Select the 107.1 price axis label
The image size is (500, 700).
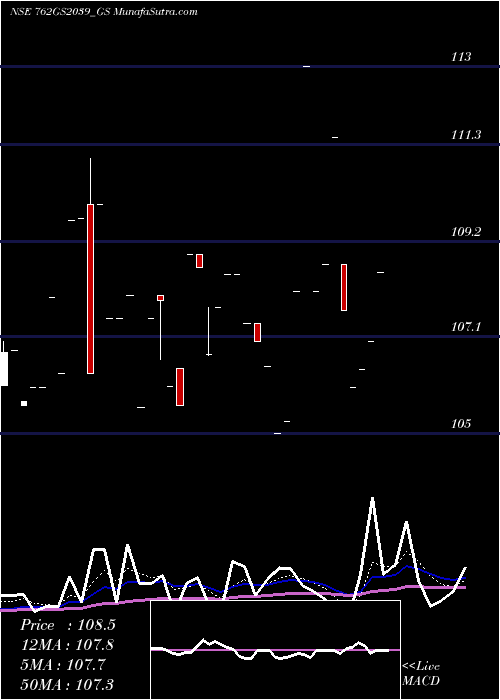(466, 327)
